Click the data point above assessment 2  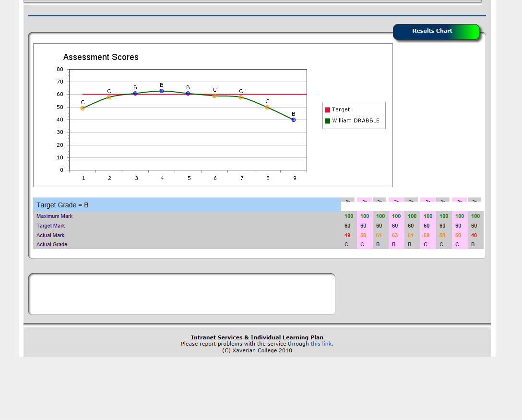pos(109,97)
